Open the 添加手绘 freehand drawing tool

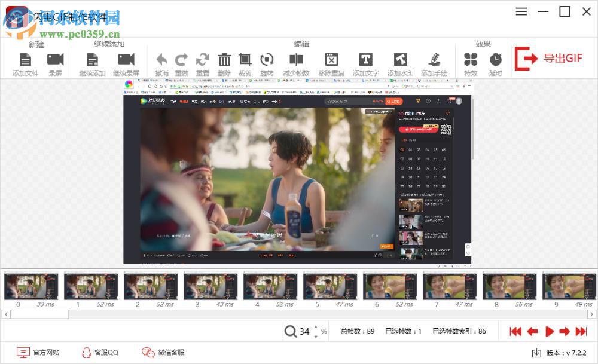tap(434, 60)
